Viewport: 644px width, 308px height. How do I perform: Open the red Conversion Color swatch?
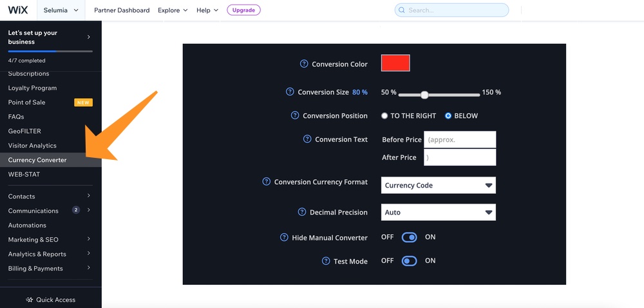click(x=395, y=63)
